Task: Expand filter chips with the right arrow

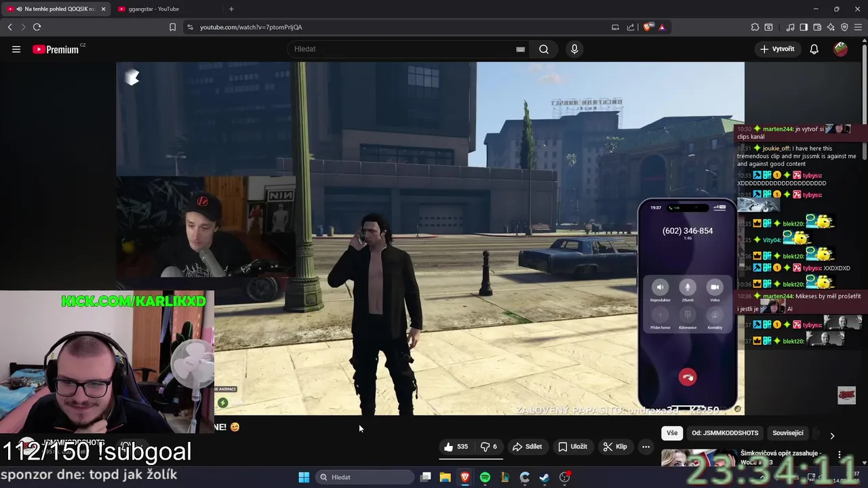Action: click(832, 436)
